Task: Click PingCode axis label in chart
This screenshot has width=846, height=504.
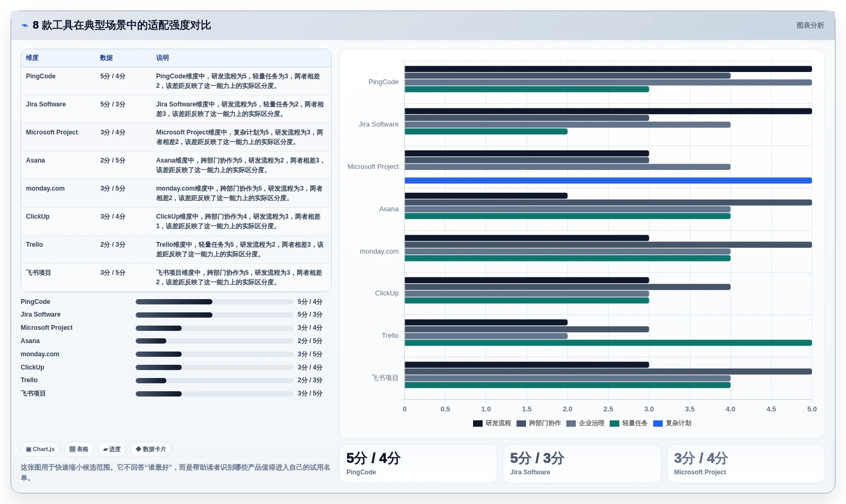Action: pyautogui.click(x=384, y=82)
